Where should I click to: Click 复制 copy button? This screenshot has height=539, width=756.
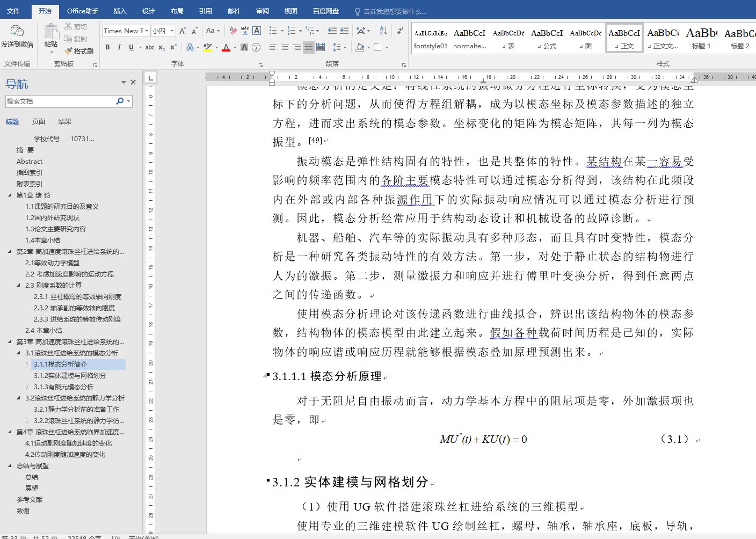pos(76,39)
